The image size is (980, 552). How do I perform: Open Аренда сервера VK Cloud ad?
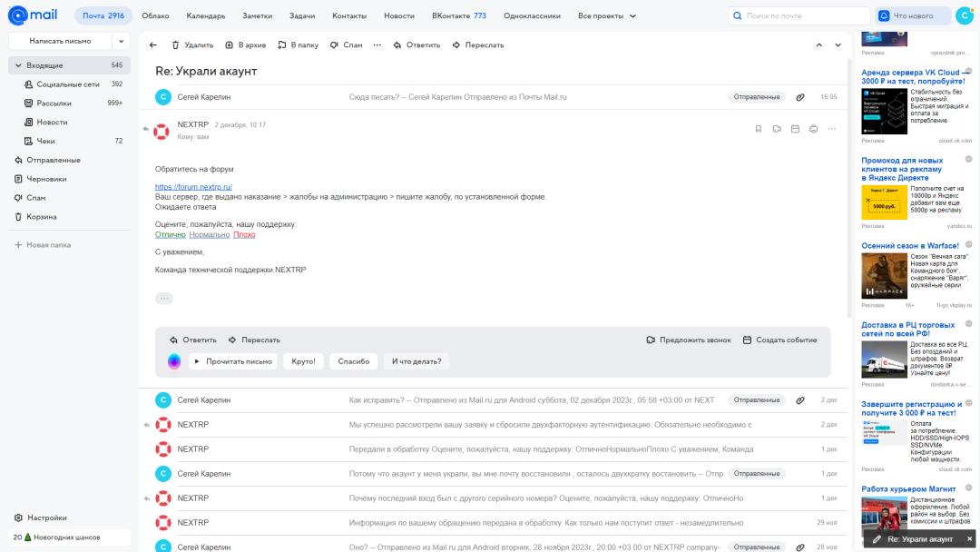[x=913, y=77]
